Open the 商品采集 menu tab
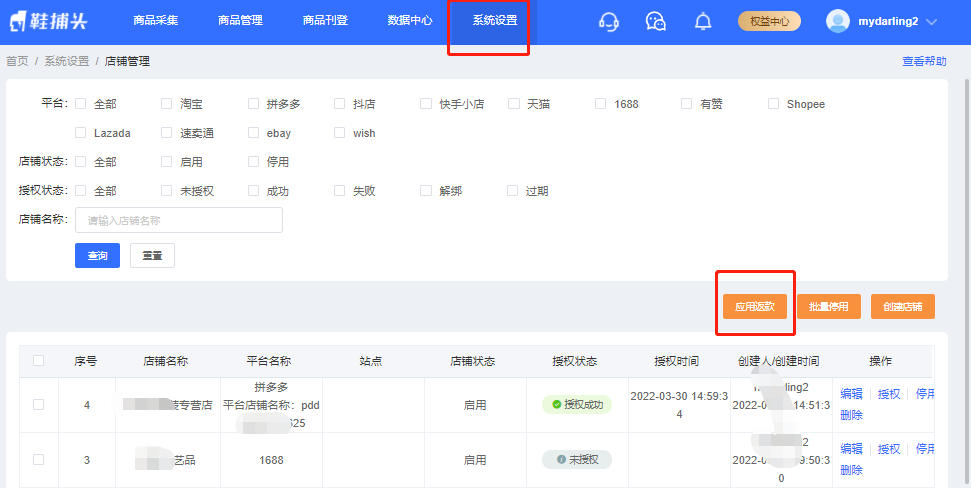 pyautogui.click(x=155, y=21)
